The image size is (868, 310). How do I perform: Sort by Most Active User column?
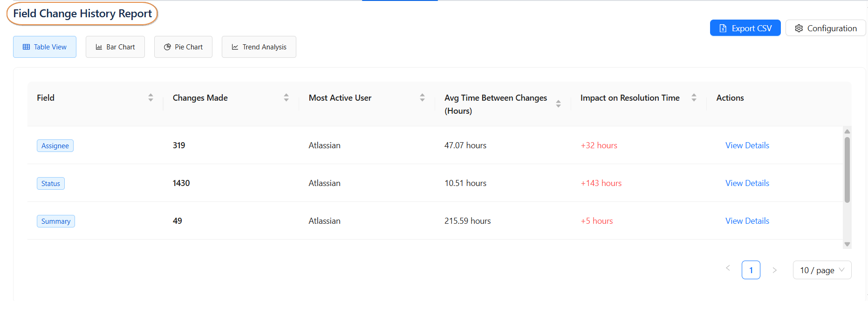422,97
